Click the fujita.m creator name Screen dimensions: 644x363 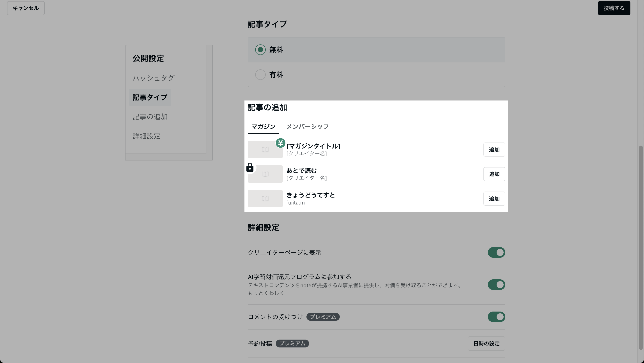pos(295,203)
